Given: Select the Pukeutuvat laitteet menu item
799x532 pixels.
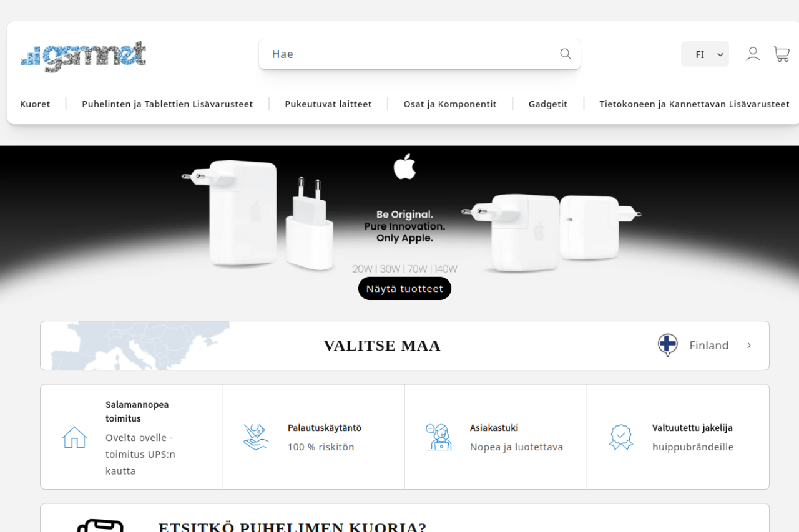Looking at the screenshot, I should (328, 104).
